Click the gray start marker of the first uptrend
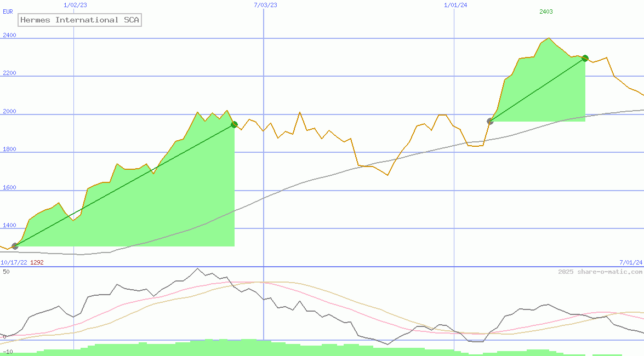 [15, 246]
